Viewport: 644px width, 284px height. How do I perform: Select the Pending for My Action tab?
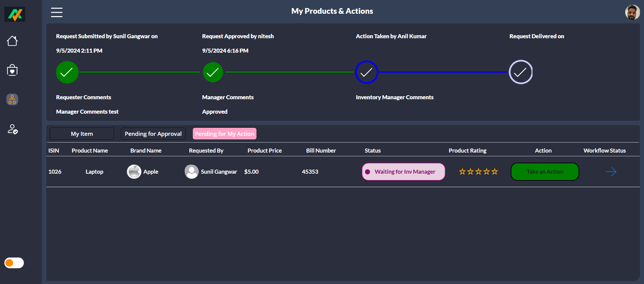point(224,134)
